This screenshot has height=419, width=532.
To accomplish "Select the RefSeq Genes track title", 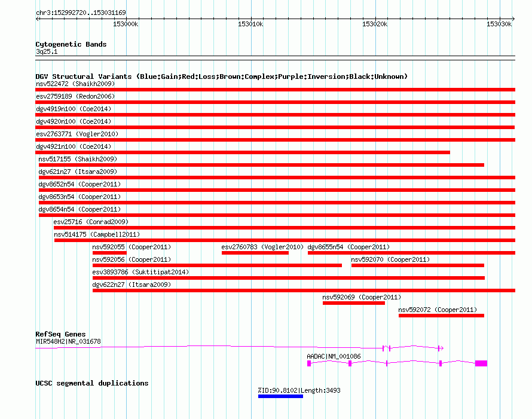I will (61, 334).
